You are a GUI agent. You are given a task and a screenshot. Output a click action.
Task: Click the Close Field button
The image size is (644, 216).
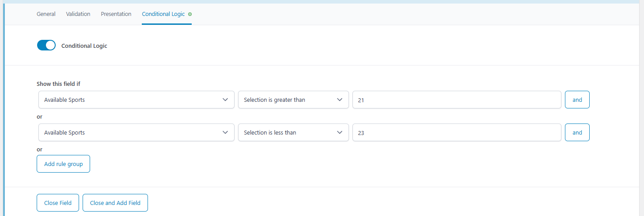coord(58,203)
